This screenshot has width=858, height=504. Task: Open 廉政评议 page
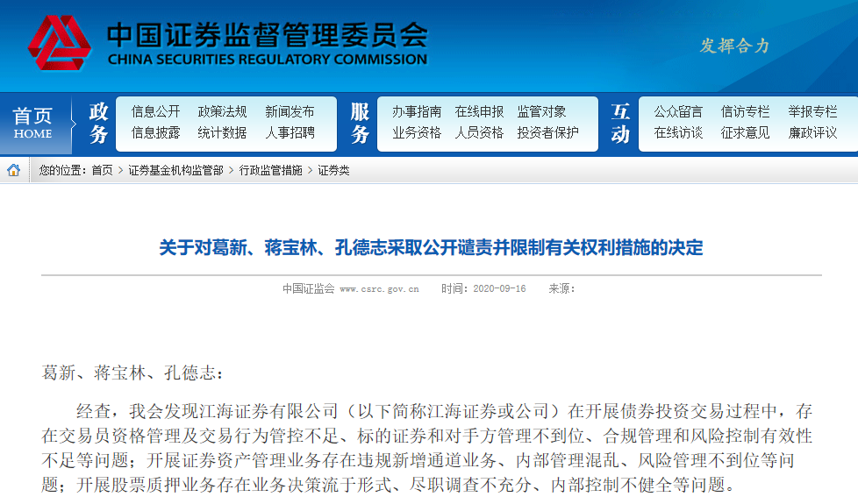(x=812, y=133)
